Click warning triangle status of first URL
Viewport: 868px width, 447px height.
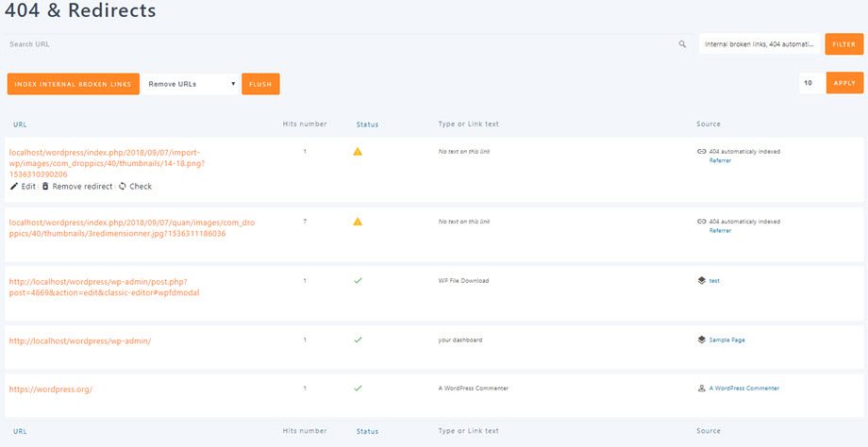(x=358, y=151)
